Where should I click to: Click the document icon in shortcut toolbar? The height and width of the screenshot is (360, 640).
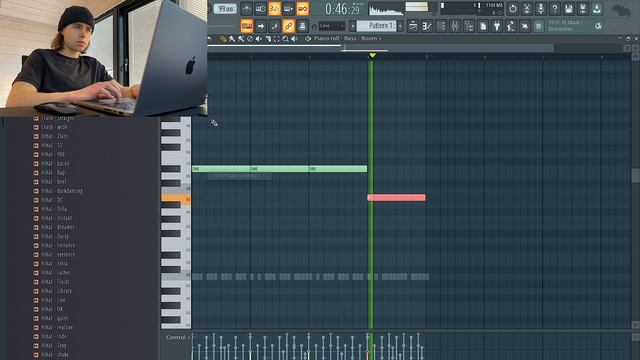pos(483,26)
